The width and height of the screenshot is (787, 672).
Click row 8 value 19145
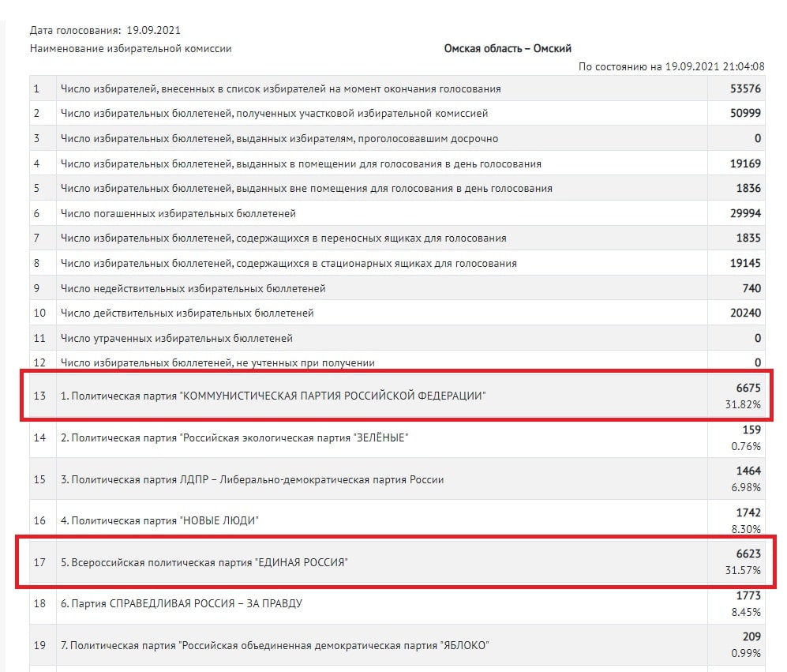tap(745, 263)
